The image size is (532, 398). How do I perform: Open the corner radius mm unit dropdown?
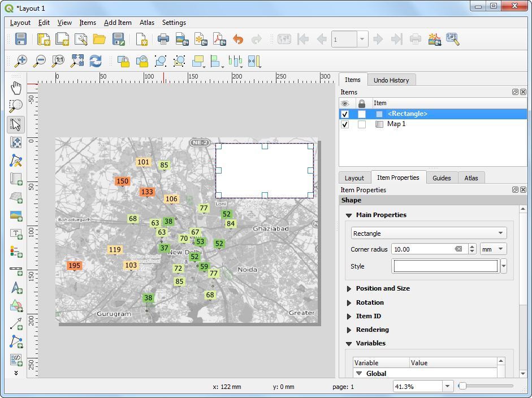pos(493,249)
